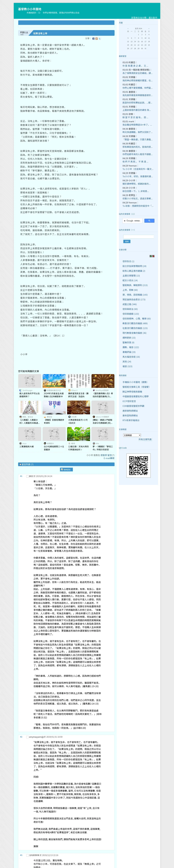Image resolution: width=174 pixels, height=868 pixels.
Task: Collapse the 留言列表 (7) comment list
Action: click(x=20, y=464)
